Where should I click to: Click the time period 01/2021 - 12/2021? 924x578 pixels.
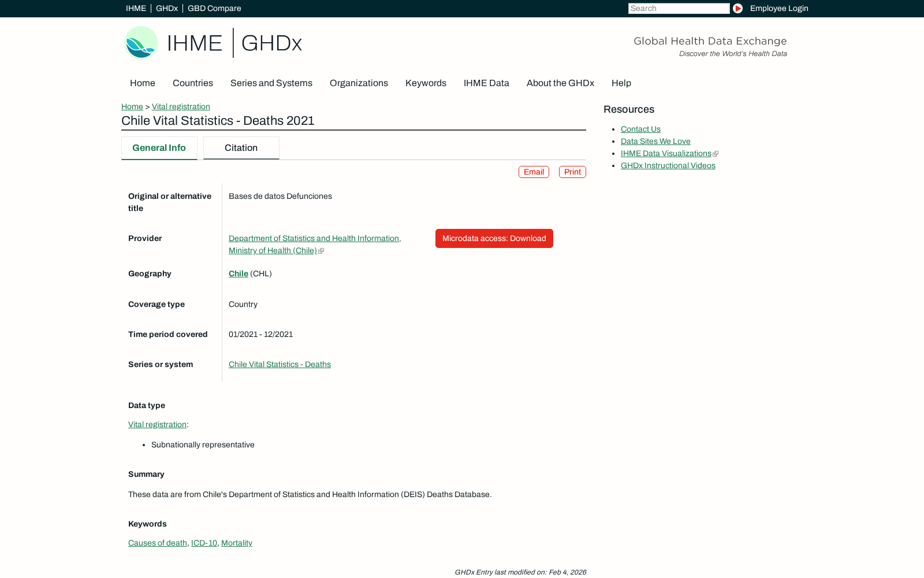tap(260, 335)
